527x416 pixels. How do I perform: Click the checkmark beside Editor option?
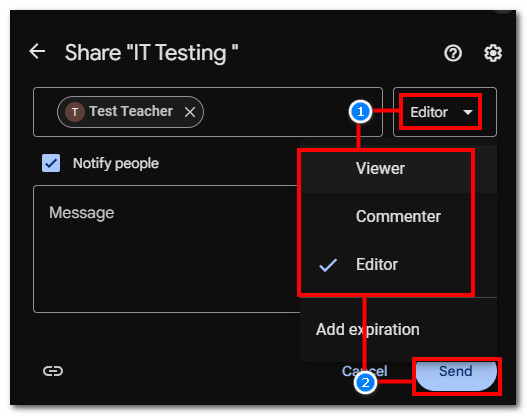(328, 265)
